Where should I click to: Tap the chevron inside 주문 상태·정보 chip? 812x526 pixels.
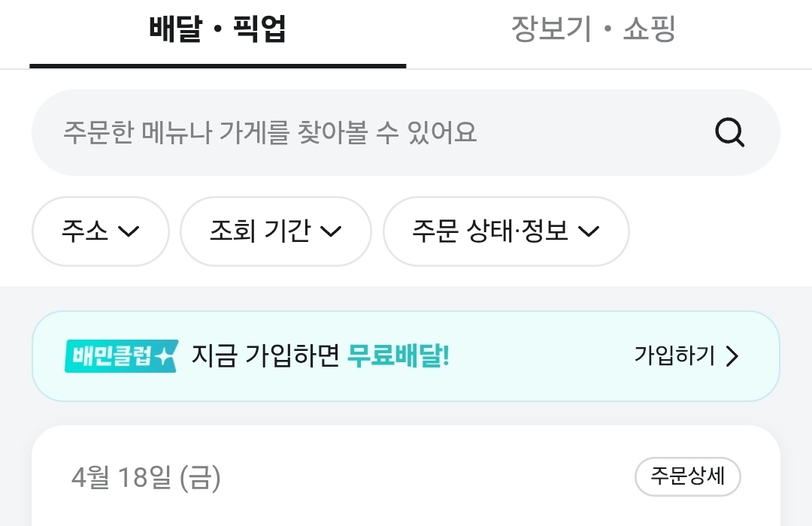(588, 231)
